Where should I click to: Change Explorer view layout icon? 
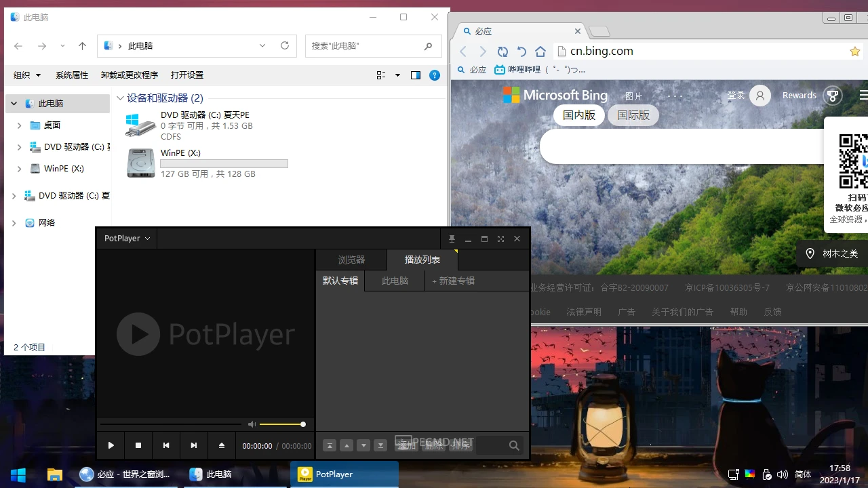(381, 75)
